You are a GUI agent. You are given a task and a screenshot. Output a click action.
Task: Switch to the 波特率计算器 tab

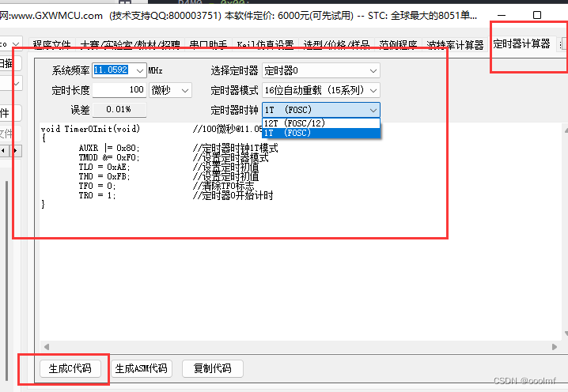point(455,44)
